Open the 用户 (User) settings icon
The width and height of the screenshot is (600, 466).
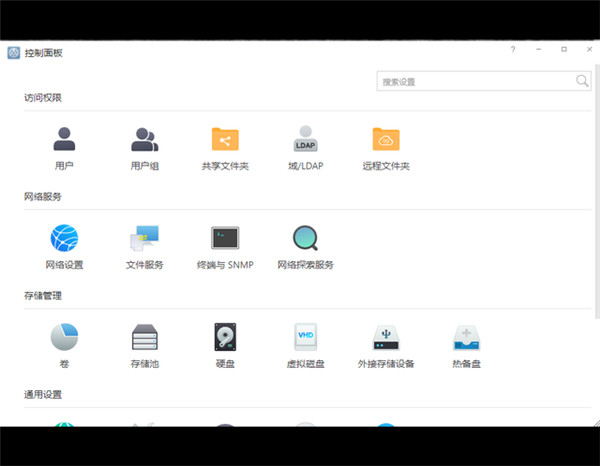(x=64, y=139)
